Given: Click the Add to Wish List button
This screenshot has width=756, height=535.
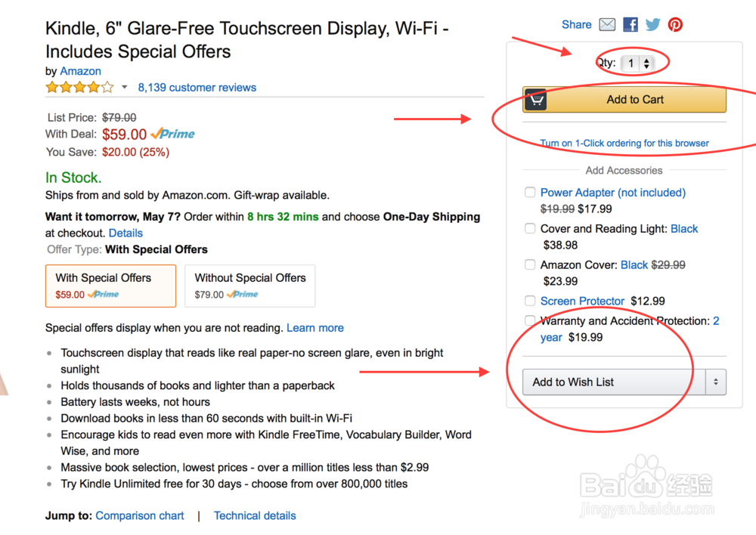Looking at the screenshot, I should pos(609,382).
